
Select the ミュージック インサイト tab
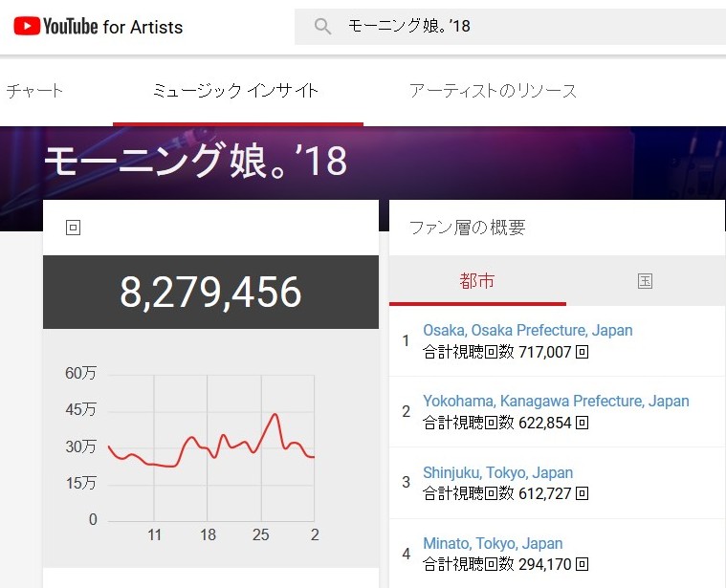236,91
